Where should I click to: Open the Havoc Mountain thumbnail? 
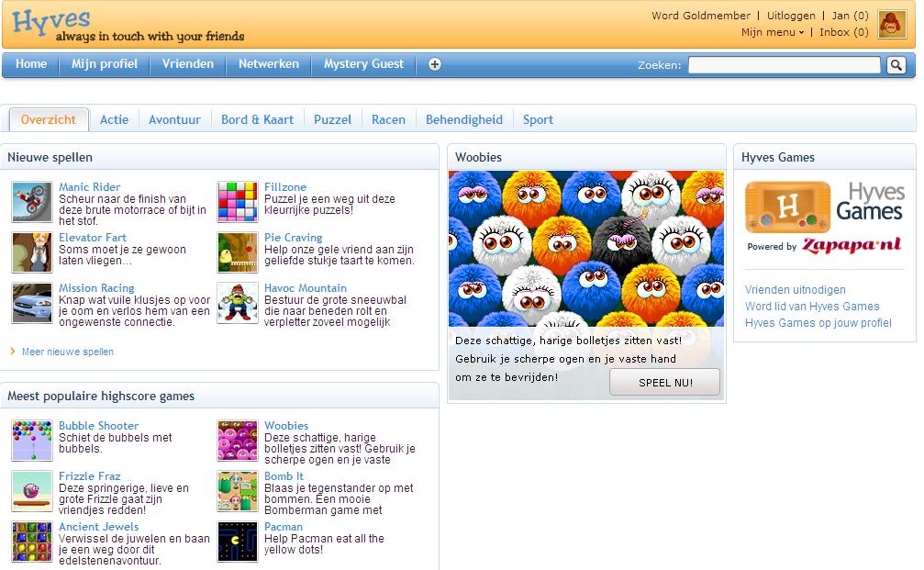tap(238, 303)
